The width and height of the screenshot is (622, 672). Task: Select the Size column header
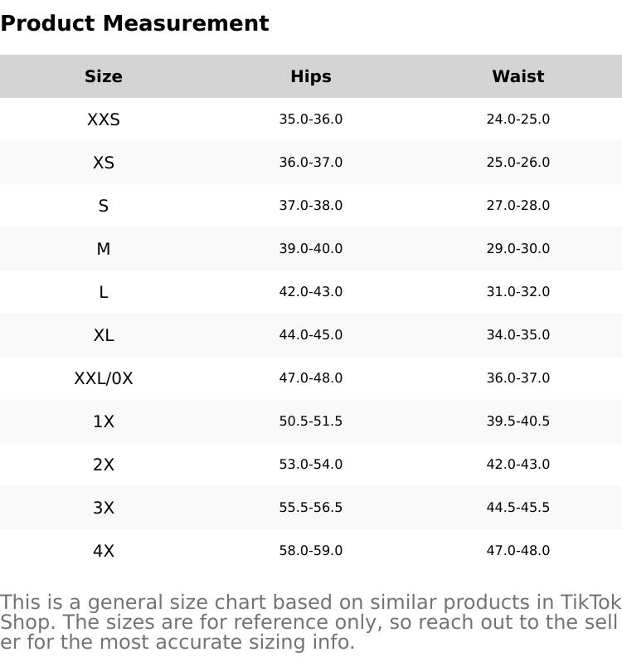(x=104, y=76)
